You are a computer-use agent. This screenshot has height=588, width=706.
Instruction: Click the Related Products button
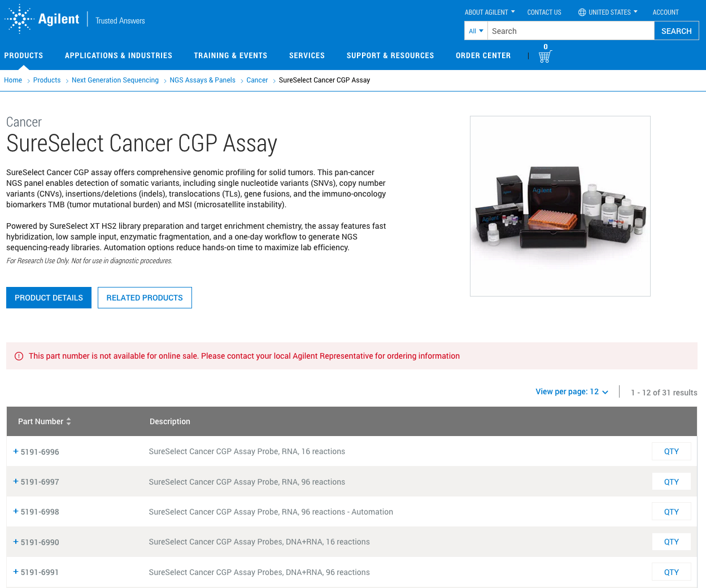click(145, 298)
